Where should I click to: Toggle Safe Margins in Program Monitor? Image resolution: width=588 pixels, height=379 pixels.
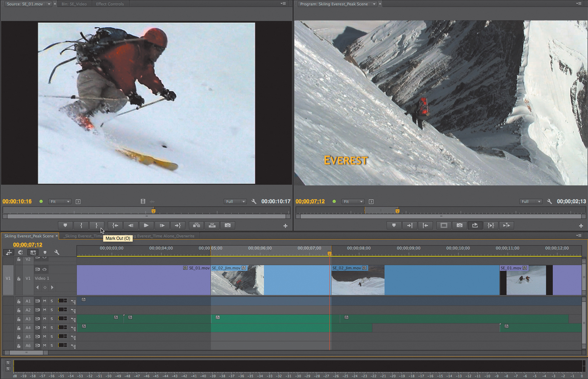(x=444, y=225)
